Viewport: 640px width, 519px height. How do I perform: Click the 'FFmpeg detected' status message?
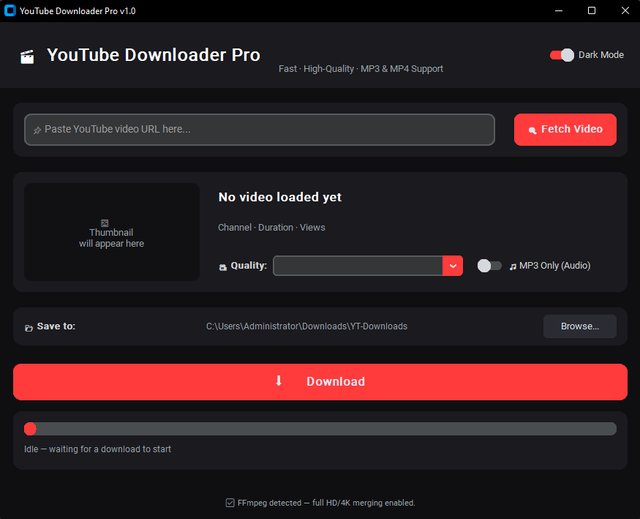tap(326, 503)
